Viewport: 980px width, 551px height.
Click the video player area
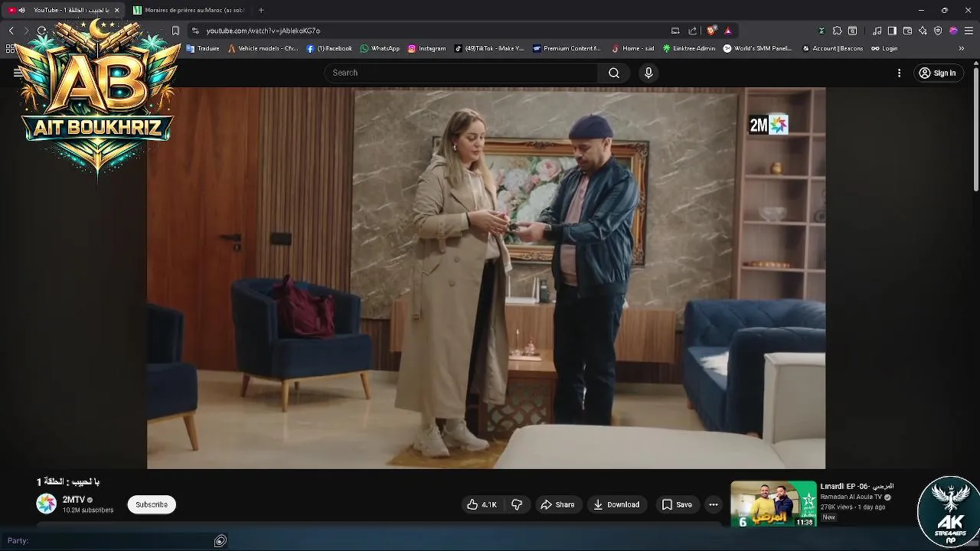(486, 278)
